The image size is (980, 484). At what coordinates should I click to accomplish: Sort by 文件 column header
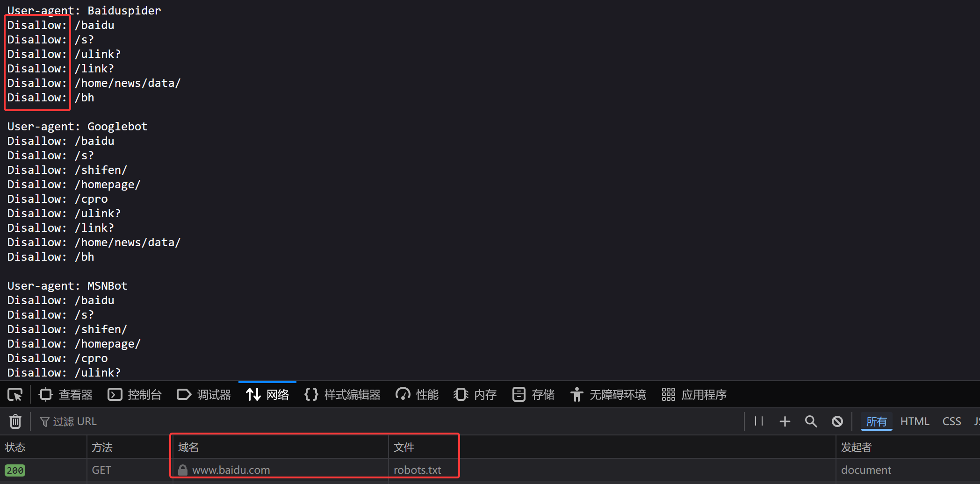click(x=612, y=447)
